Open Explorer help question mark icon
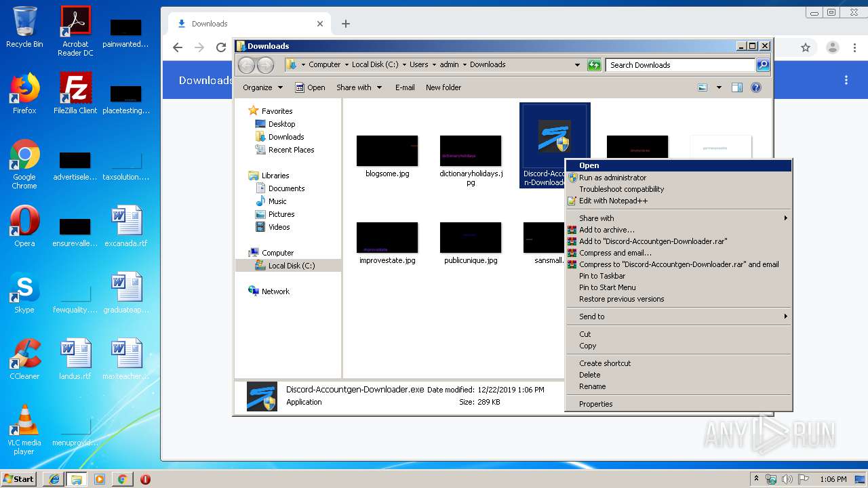Image resolution: width=868 pixels, height=488 pixels. [756, 87]
